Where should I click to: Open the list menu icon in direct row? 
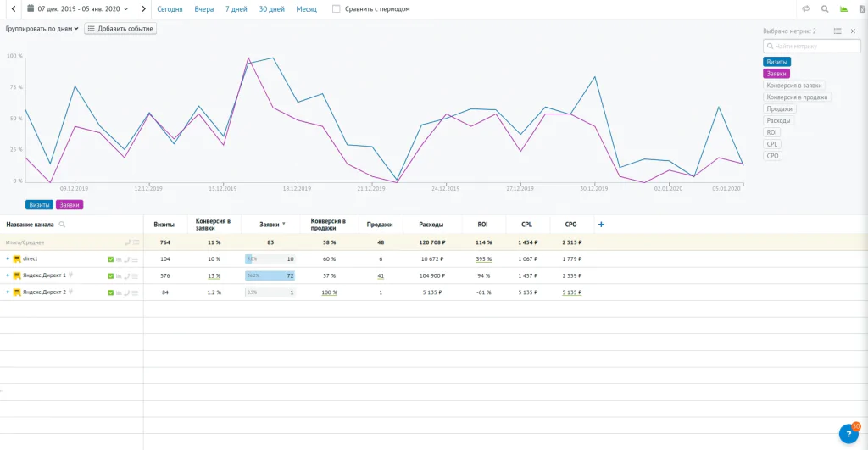tap(135, 259)
